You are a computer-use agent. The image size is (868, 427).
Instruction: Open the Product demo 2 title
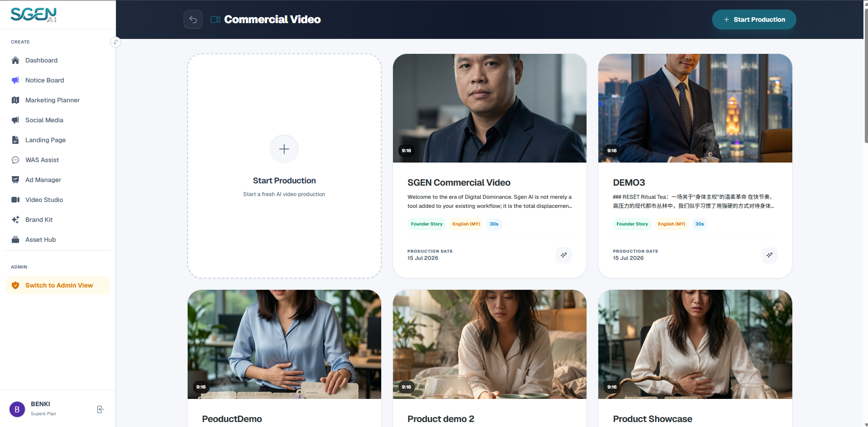point(441,419)
